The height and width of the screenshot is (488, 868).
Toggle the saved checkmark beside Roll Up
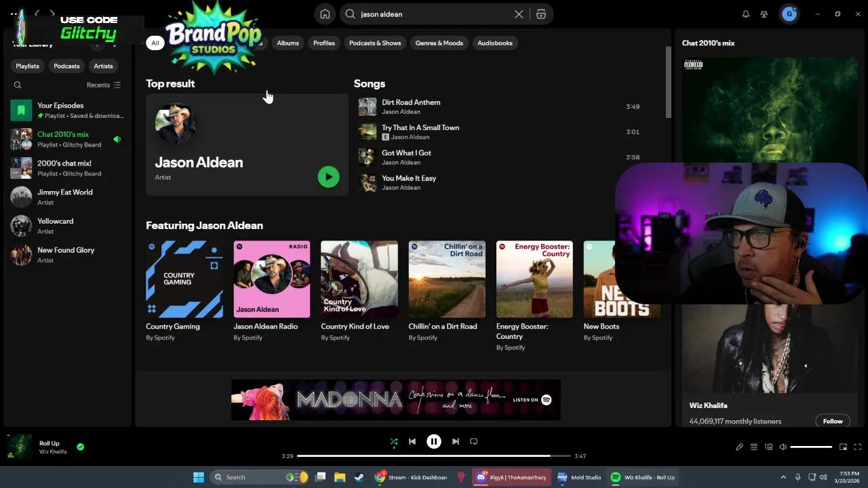[81, 447]
